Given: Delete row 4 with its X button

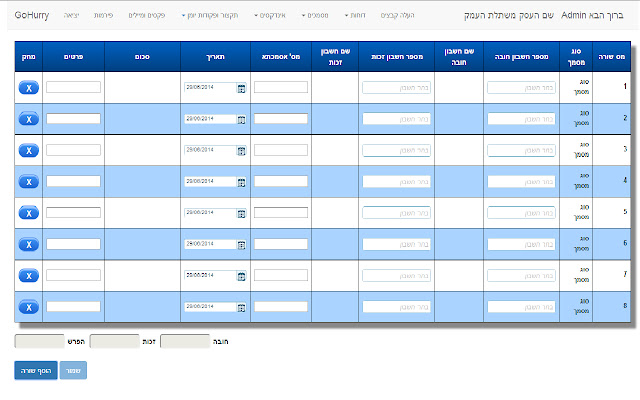Looking at the screenshot, I should tap(29, 182).
